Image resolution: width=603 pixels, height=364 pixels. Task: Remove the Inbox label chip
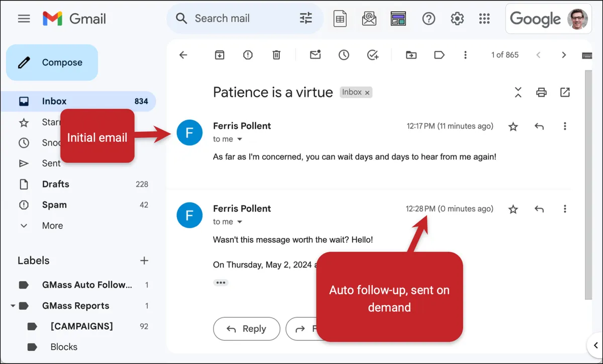pos(367,92)
